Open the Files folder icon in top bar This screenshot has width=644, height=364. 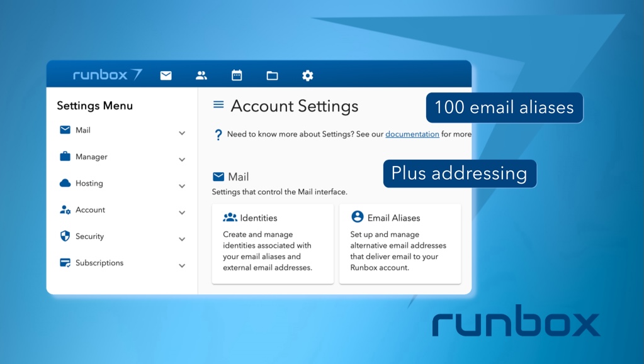click(273, 75)
